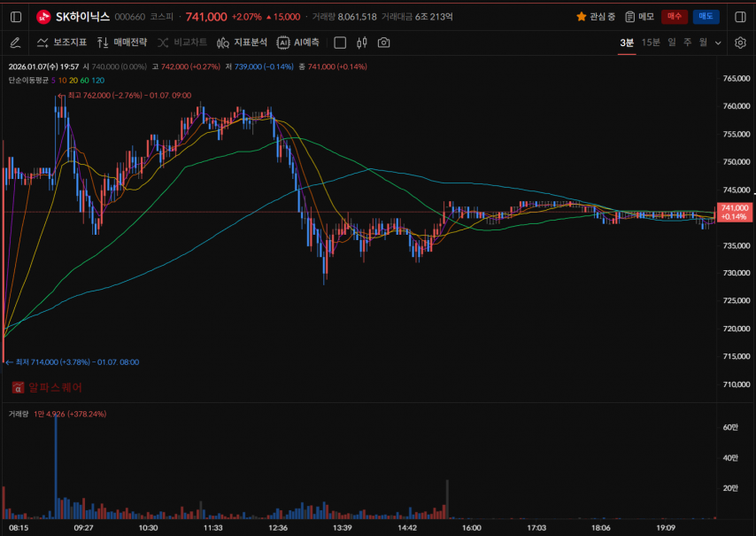Toggle the left sidebar panel icon
Image resolution: width=756 pixels, height=536 pixels.
pos(16,16)
